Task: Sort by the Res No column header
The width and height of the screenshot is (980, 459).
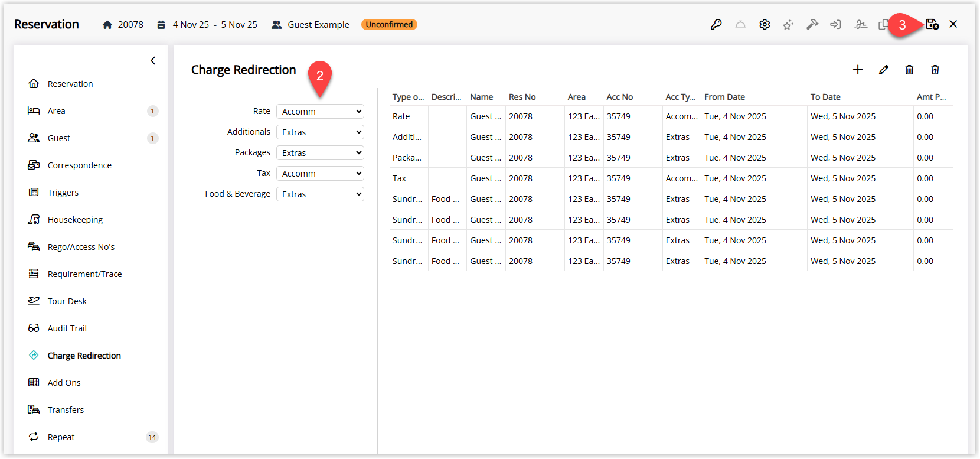Action: click(x=522, y=97)
